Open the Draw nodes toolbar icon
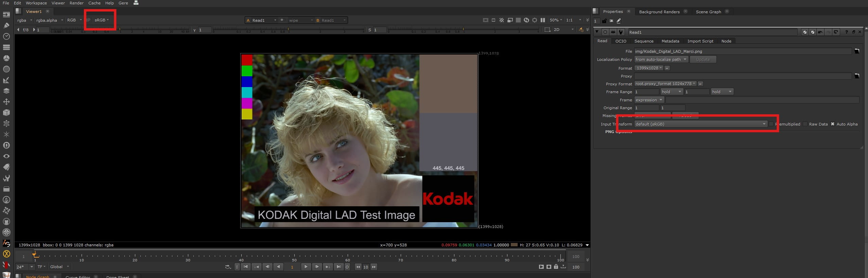Image resolution: width=868 pixels, height=278 pixels. tap(6, 26)
